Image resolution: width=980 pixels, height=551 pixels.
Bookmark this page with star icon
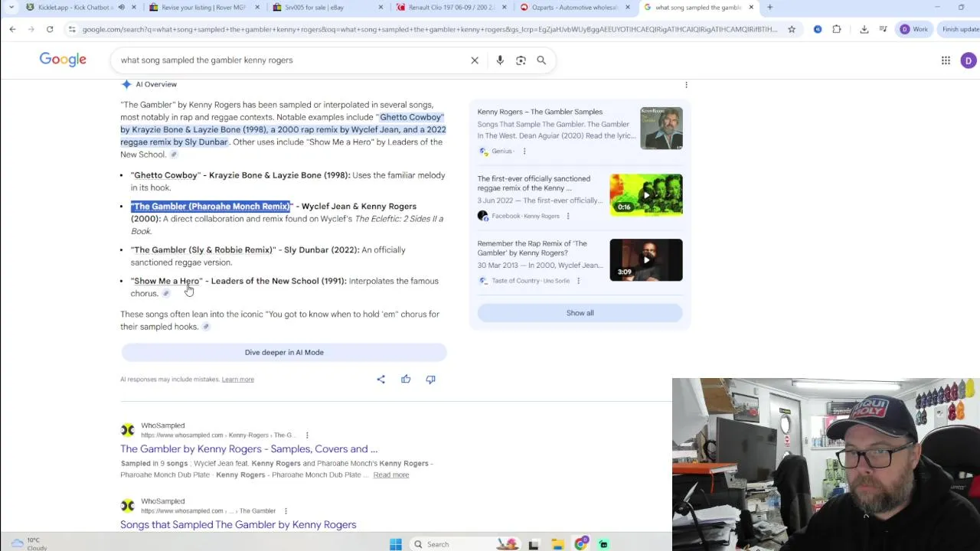tap(792, 29)
